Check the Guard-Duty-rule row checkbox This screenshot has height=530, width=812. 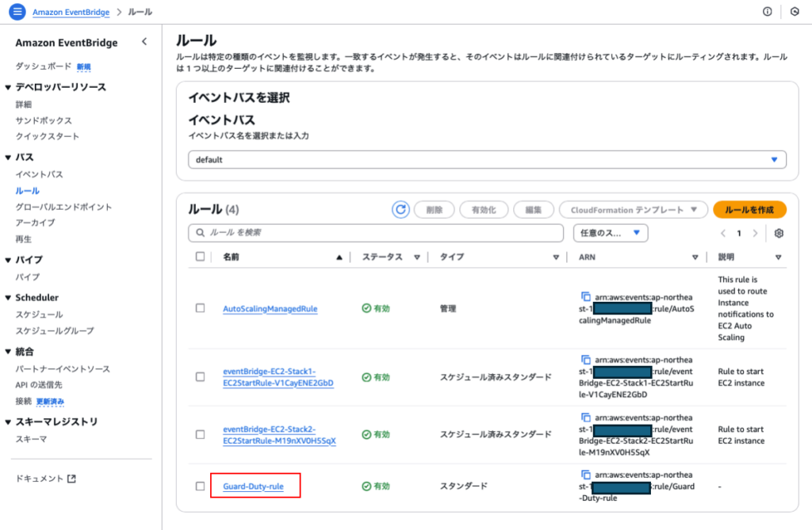[x=201, y=486]
